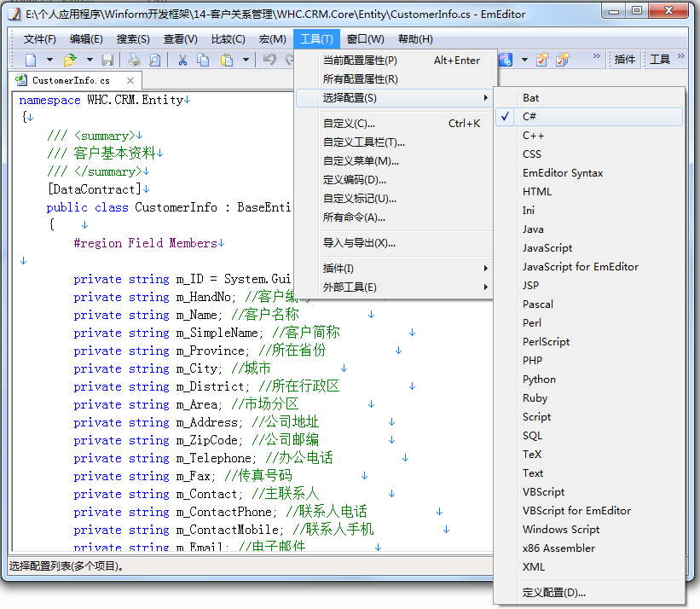This screenshot has height=609, width=700.
Task: Click the 工具 toolbar label at right
Action: click(x=660, y=60)
